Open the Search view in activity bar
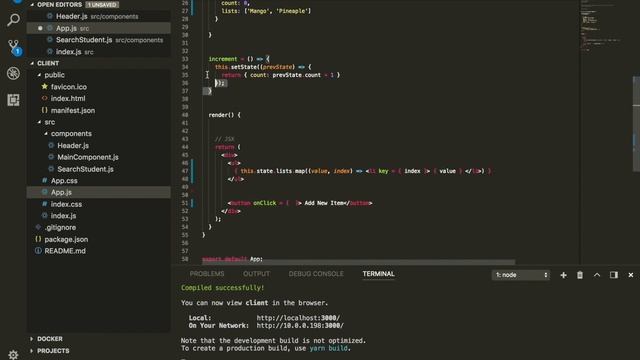This screenshot has width=640, height=360. click(x=13, y=19)
